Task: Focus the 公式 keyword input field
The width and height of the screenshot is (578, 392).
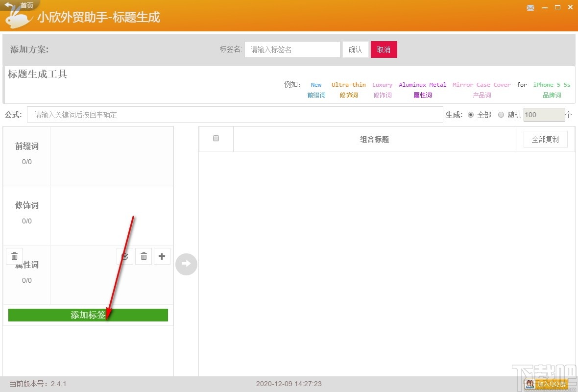Action: [235, 115]
